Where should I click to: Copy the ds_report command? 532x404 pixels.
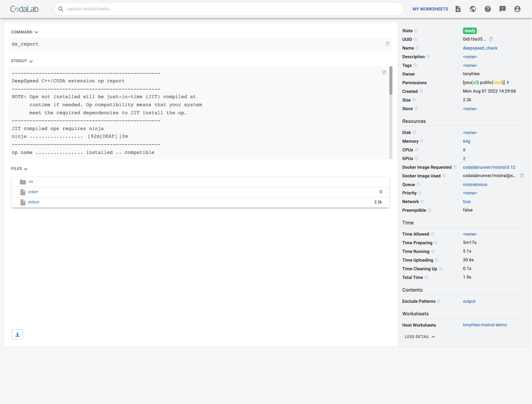387,44
